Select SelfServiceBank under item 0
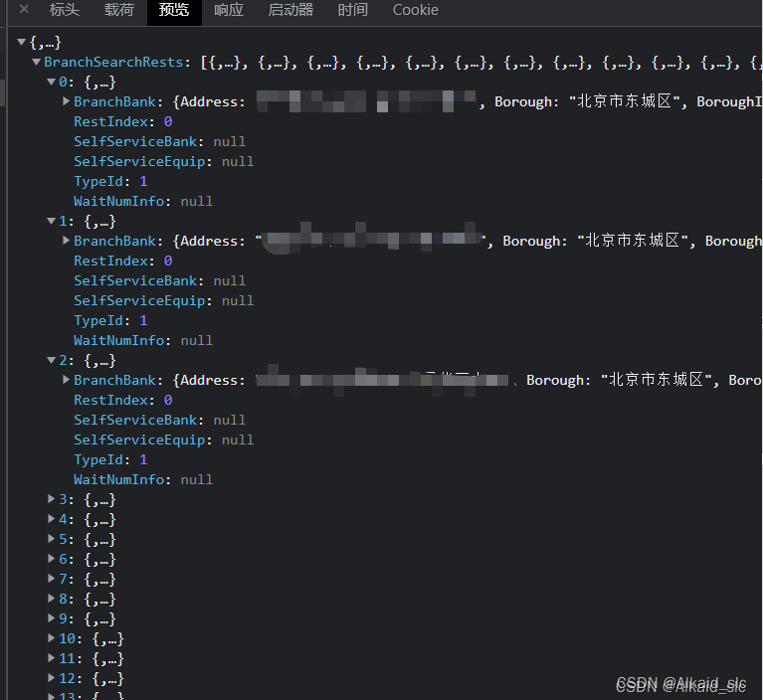Screen dimensions: 763x700 (159, 141)
